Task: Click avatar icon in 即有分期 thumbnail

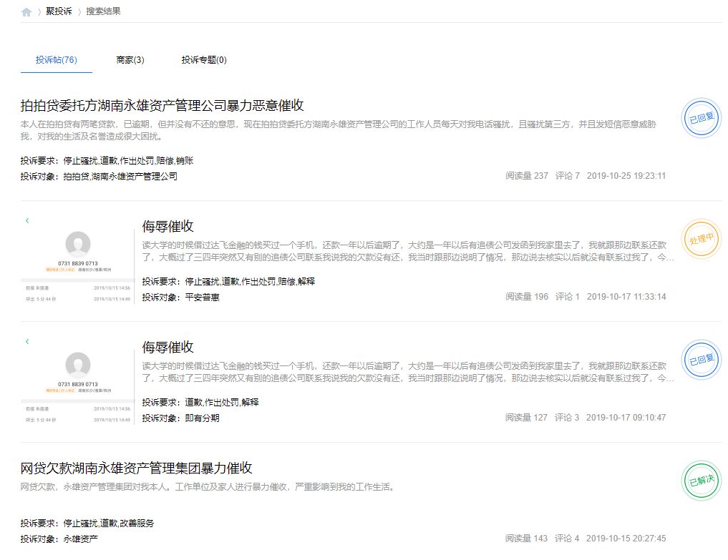Action: click(x=78, y=365)
